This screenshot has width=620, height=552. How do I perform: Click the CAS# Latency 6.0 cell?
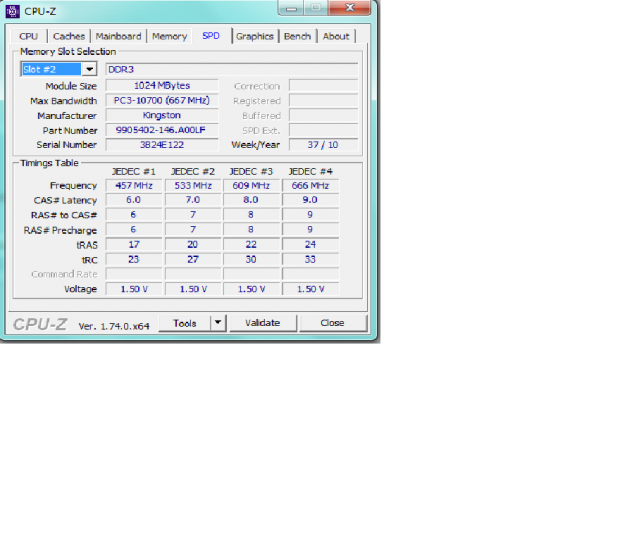click(134, 200)
